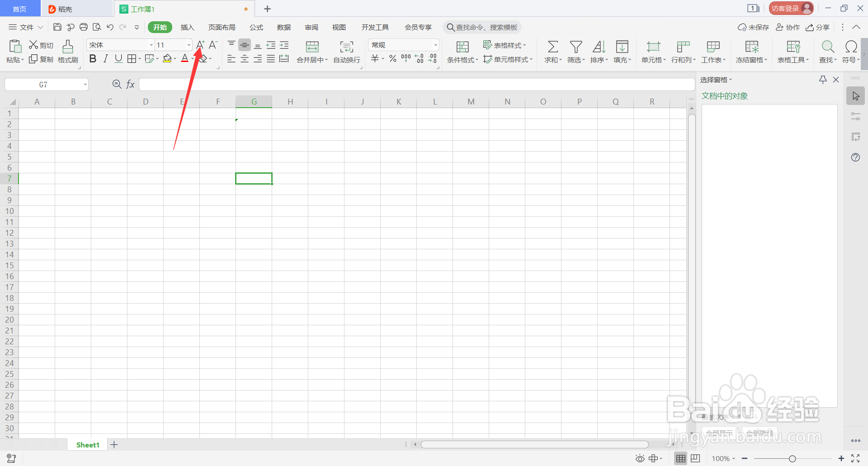Expand the font name 宋体 dropdown
Image resolution: width=868 pixels, height=466 pixels.
[x=151, y=45]
